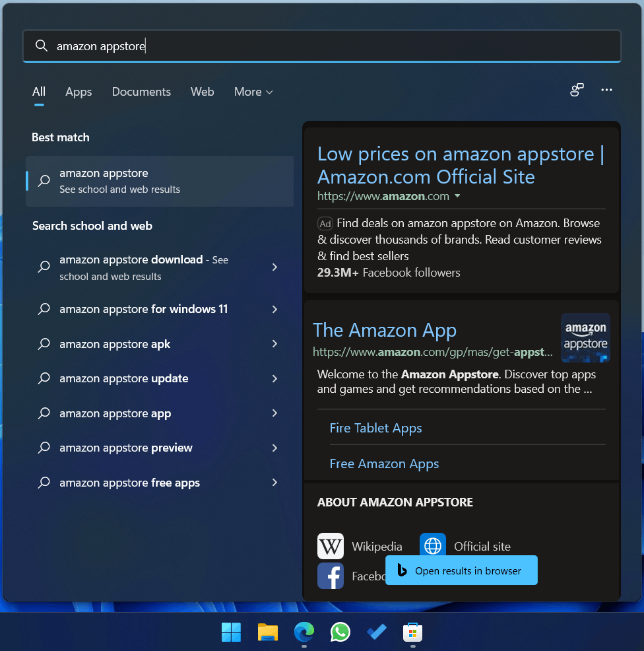Image resolution: width=644 pixels, height=651 pixels.
Task: Click the 'amazon appstore free apps' suggestion text
Action: pos(129,483)
